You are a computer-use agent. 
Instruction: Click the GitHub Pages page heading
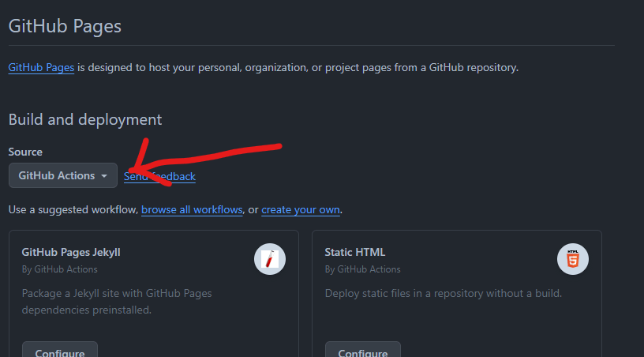click(x=65, y=26)
